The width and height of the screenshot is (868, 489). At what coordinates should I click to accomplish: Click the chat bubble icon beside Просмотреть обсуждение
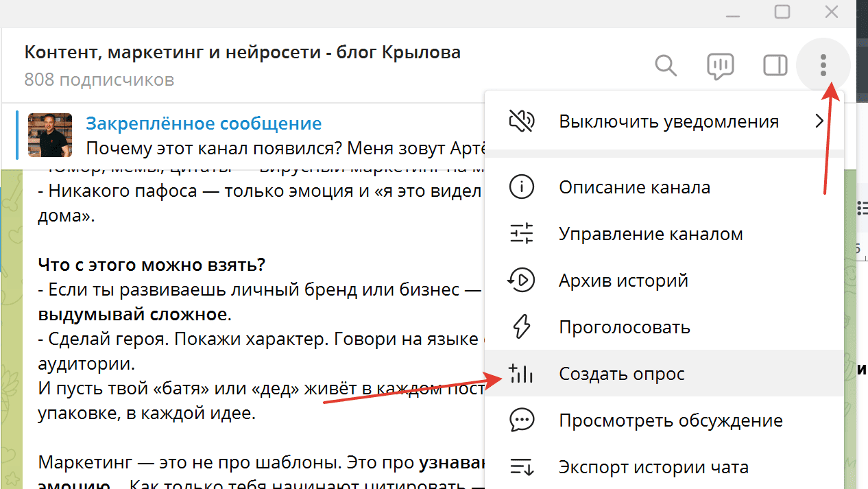tap(521, 420)
